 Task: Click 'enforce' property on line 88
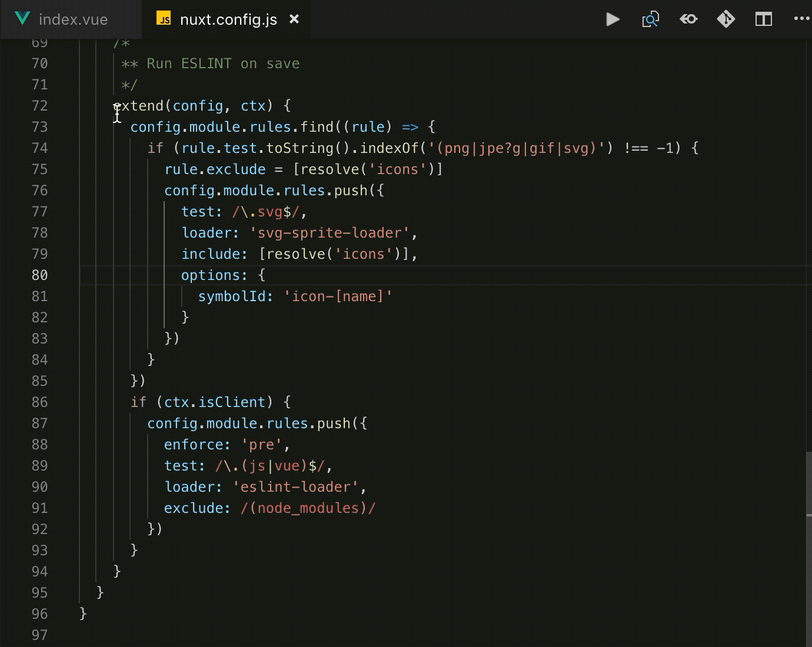[193, 445]
